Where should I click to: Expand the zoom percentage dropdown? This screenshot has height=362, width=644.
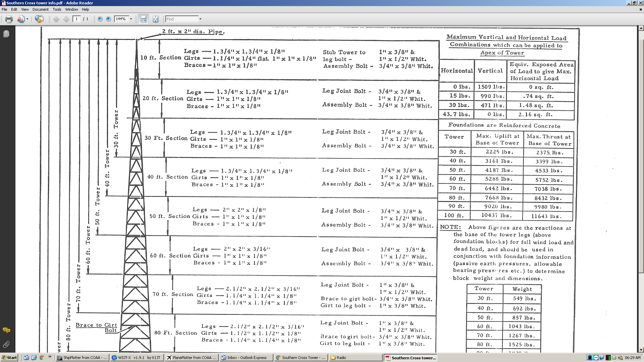coord(131,19)
